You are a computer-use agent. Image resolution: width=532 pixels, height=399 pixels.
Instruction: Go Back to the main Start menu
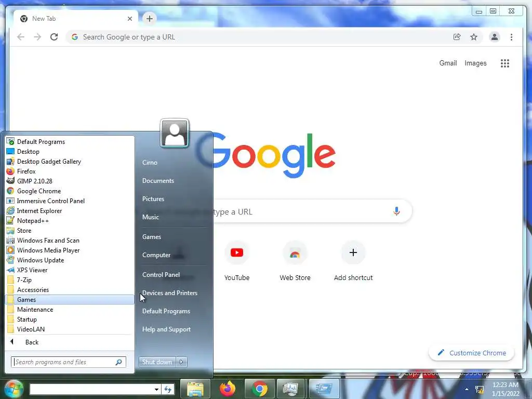click(70, 342)
